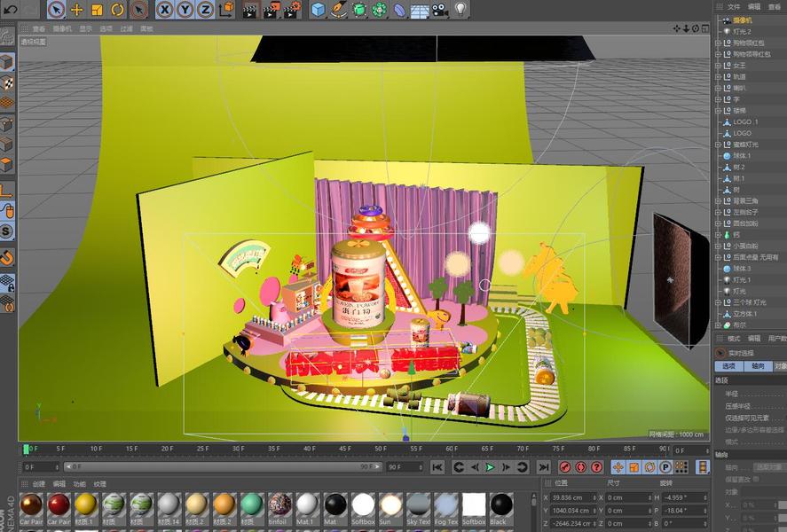Select the Polygons mode orange cube icon
Viewport: 787px width, 532px height.
coord(7,165)
